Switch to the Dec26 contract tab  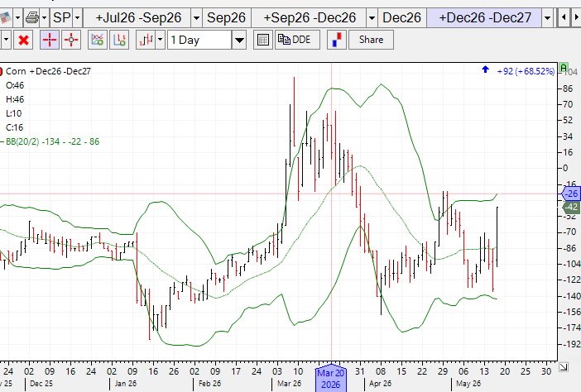click(402, 17)
